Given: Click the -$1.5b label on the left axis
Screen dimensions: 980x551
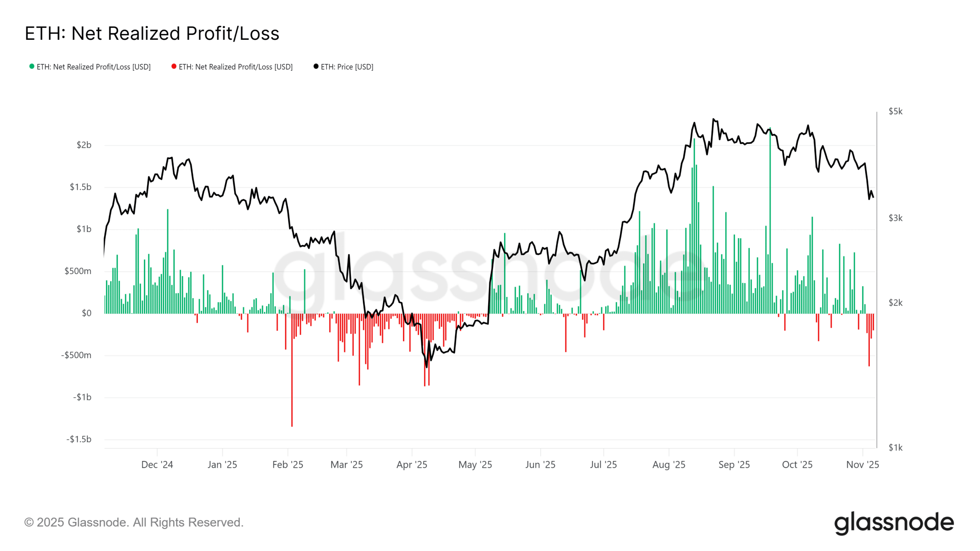Looking at the screenshot, I should pyautogui.click(x=79, y=439).
